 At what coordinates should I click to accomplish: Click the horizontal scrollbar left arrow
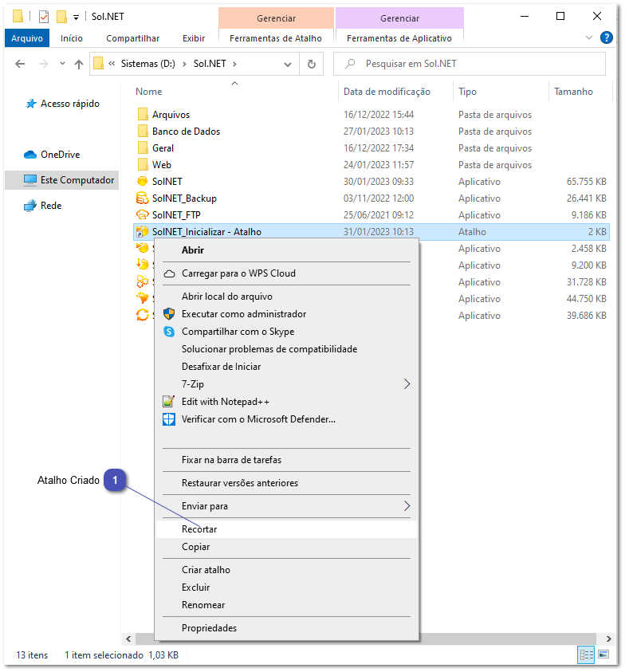coord(128,639)
